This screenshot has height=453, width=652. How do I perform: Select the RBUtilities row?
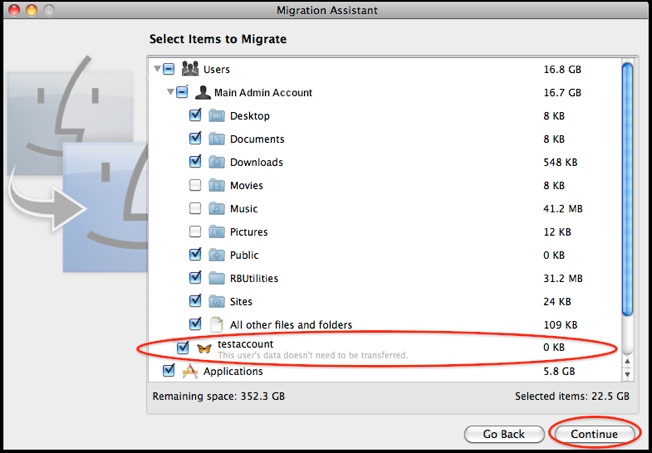[x=385, y=278]
